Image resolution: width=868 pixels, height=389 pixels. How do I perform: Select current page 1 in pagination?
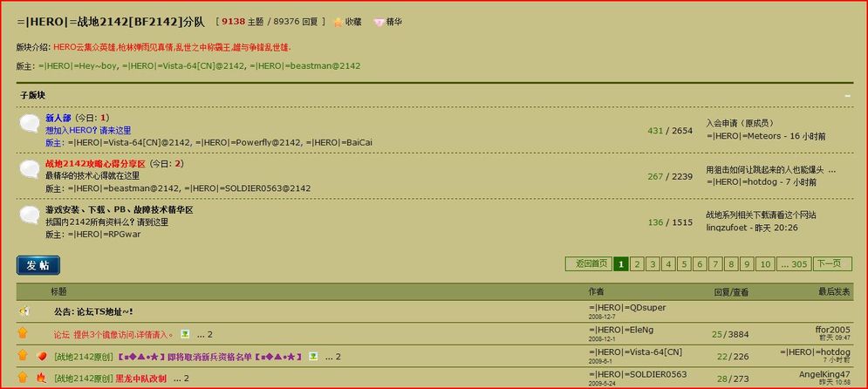pos(620,264)
